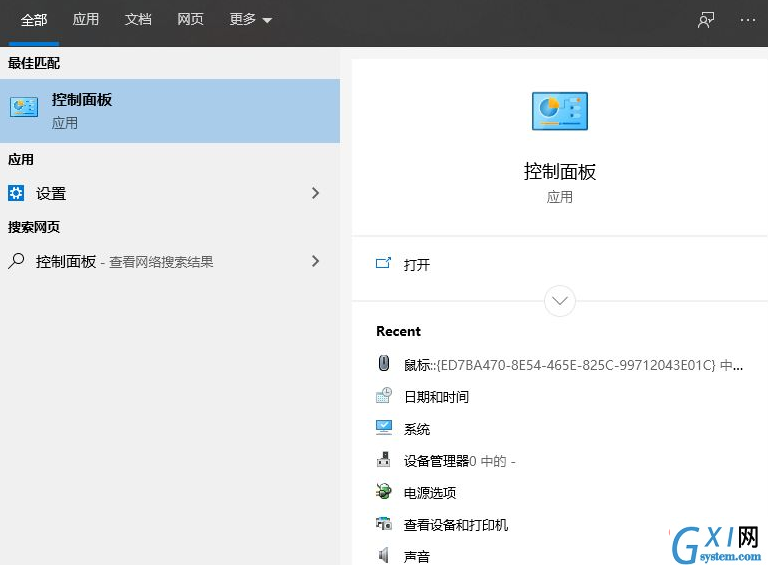This screenshot has width=768, height=565.
Task: Switch to the 全部 tab
Action: point(34,20)
